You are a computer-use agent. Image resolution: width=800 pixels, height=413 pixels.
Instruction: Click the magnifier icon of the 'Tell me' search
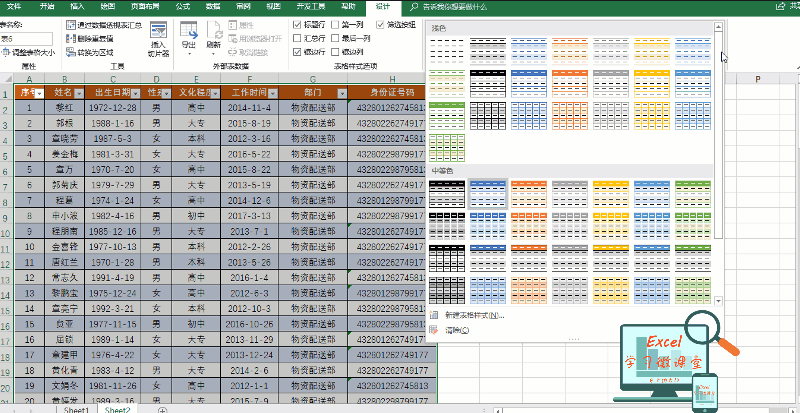click(x=414, y=7)
